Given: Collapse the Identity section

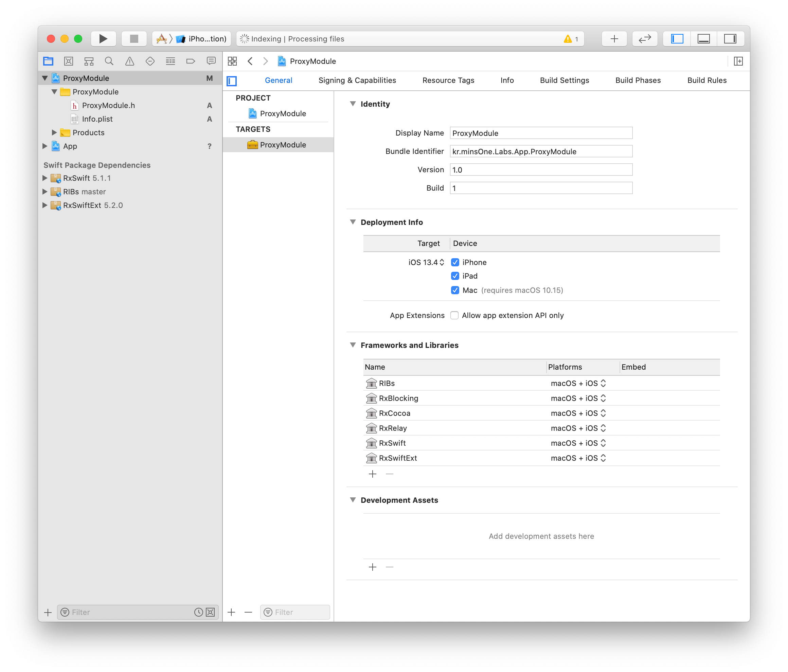Looking at the screenshot, I should 353,104.
